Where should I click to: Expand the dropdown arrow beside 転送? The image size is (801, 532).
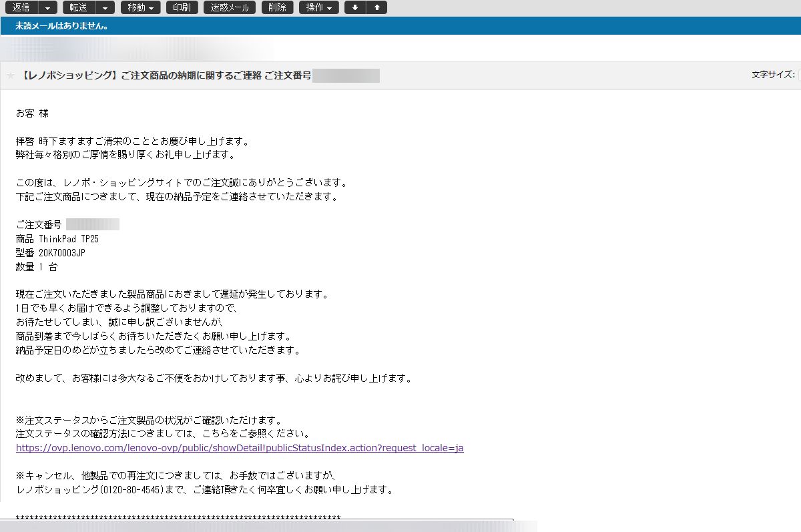pyautogui.click(x=106, y=8)
